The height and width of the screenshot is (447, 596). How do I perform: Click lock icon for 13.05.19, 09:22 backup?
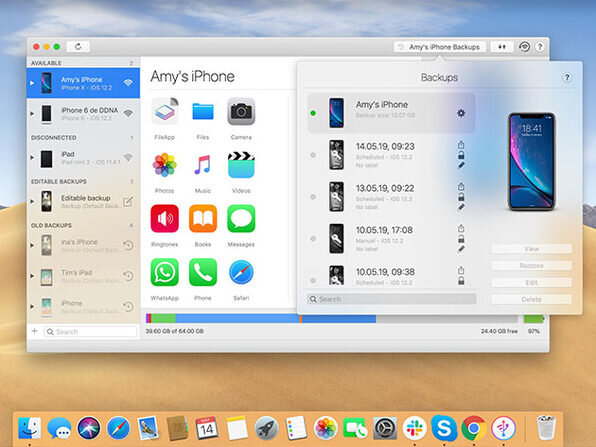pyautogui.click(x=461, y=197)
